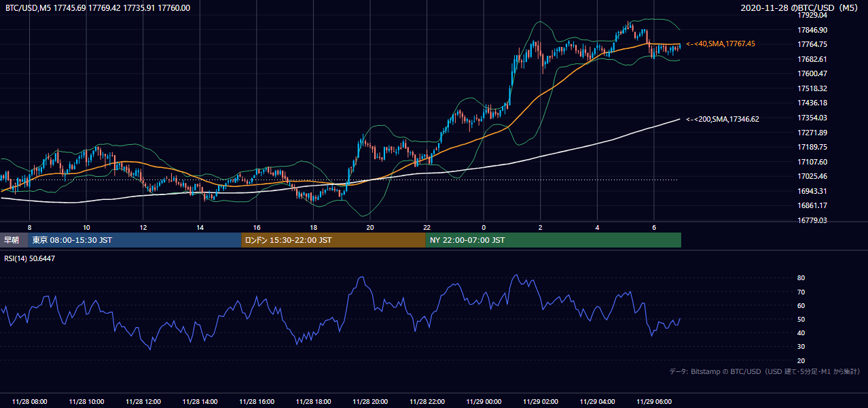Click the BTC/USD,M5 price header text

98,8
